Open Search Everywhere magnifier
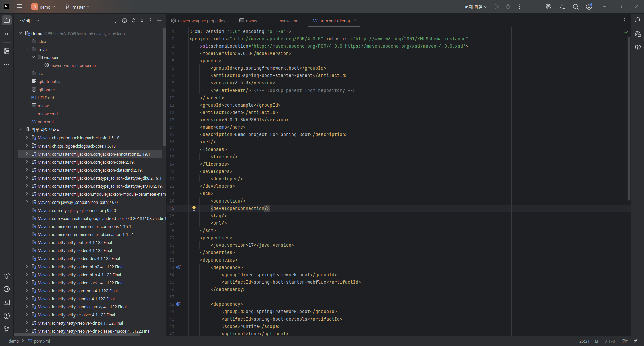644x346 pixels. tap(576, 7)
